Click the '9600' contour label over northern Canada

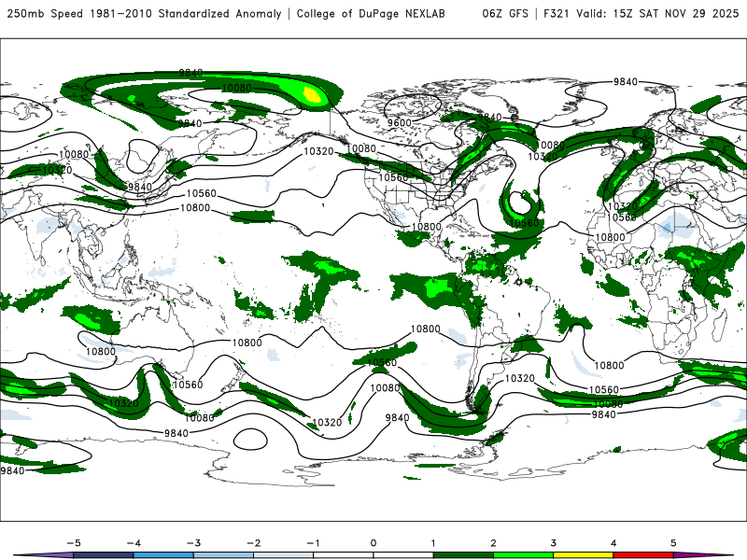[399, 123]
